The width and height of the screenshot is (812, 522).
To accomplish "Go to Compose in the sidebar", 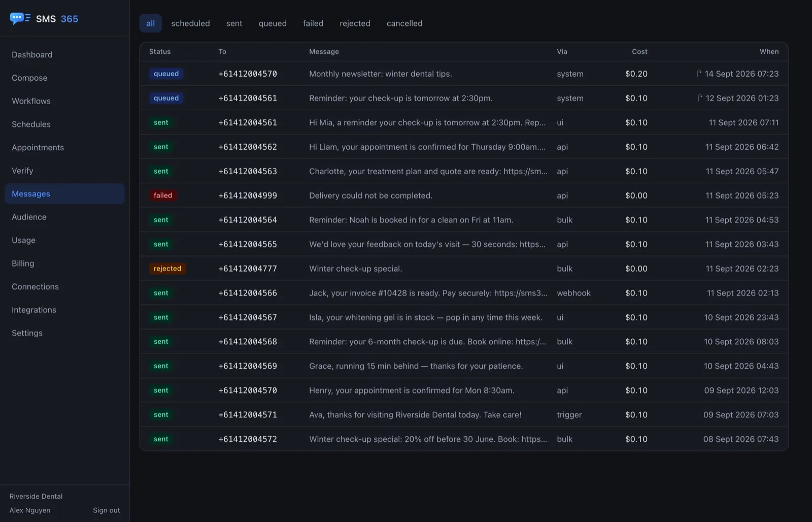I will [x=64, y=78].
